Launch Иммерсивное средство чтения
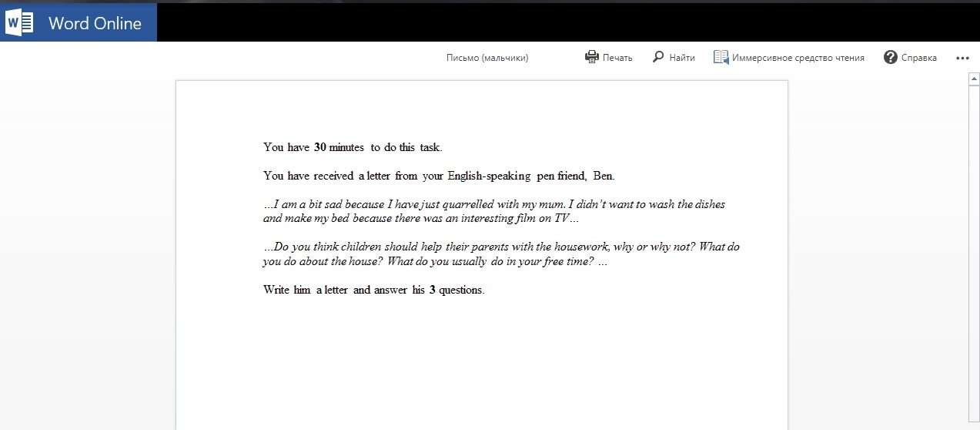This screenshot has width=980, height=430. pos(789,57)
